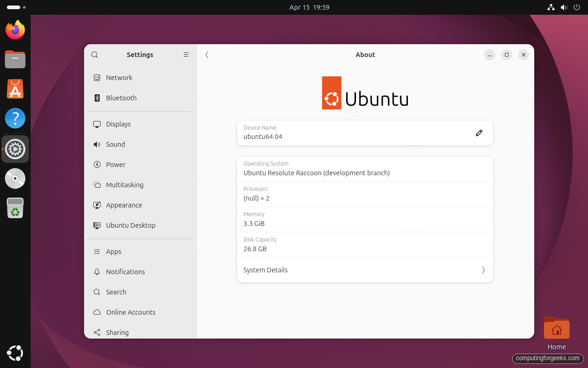
Task: Select the Power settings icon
Action: [x=97, y=164]
